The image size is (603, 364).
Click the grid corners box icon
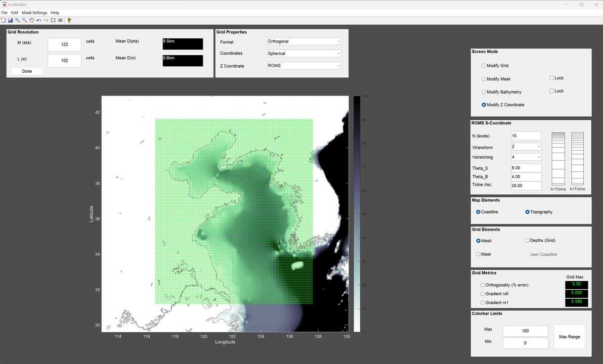[x=53, y=20]
